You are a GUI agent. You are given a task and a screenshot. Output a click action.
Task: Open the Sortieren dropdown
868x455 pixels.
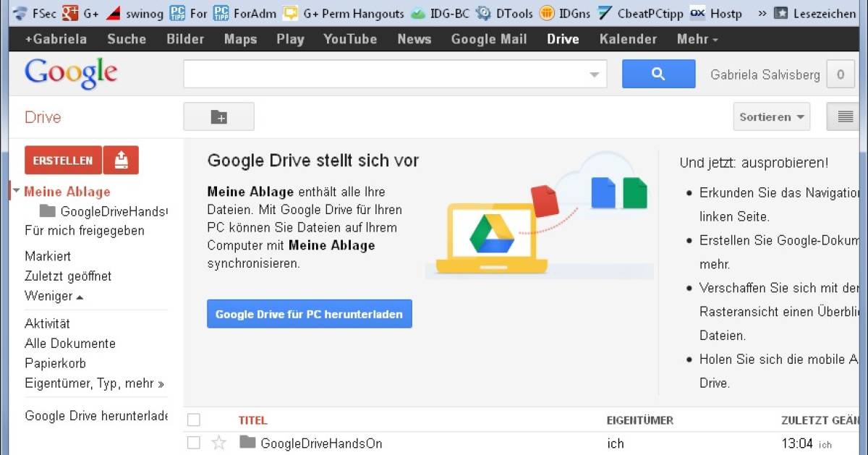772,117
